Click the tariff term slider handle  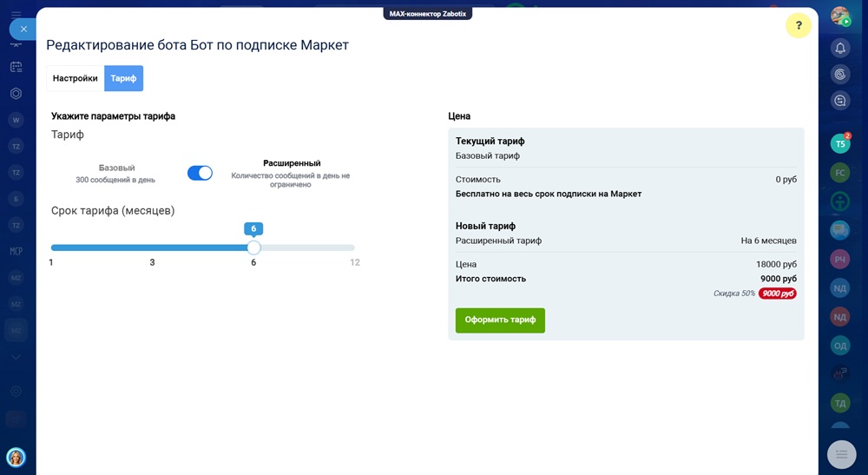[253, 247]
